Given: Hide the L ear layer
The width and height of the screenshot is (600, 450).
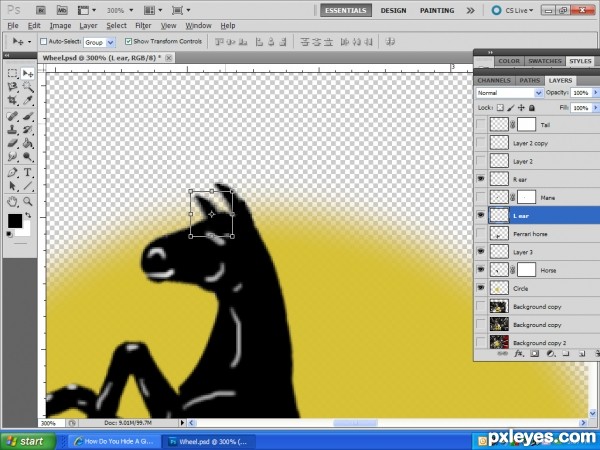Looking at the screenshot, I should pos(481,215).
